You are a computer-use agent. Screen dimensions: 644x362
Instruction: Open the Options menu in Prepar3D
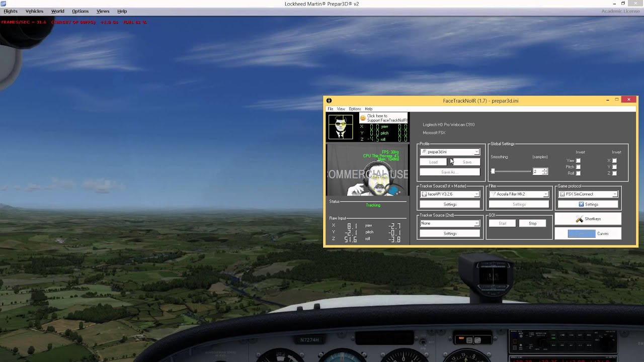pyautogui.click(x=80, y=11)
